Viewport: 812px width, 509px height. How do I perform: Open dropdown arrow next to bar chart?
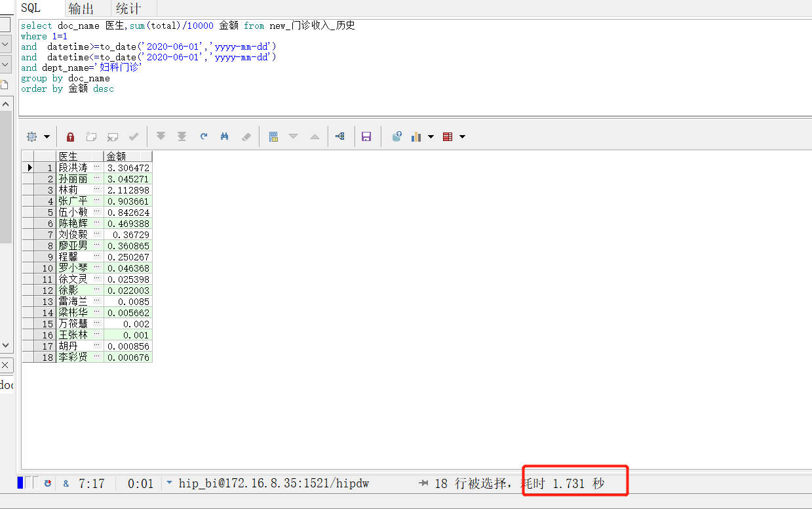click(431, 136)
